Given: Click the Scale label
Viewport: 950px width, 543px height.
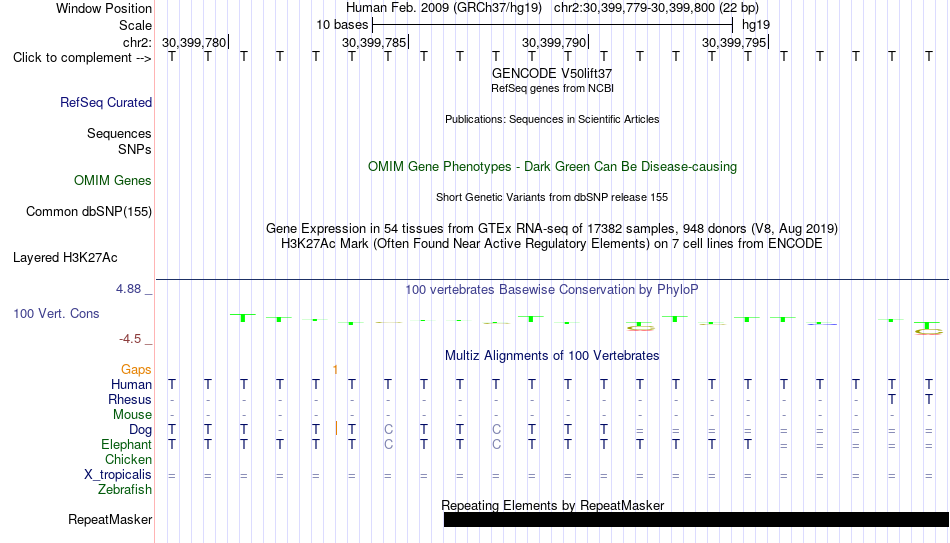Looking at the screenshot, I should [135, 25].
